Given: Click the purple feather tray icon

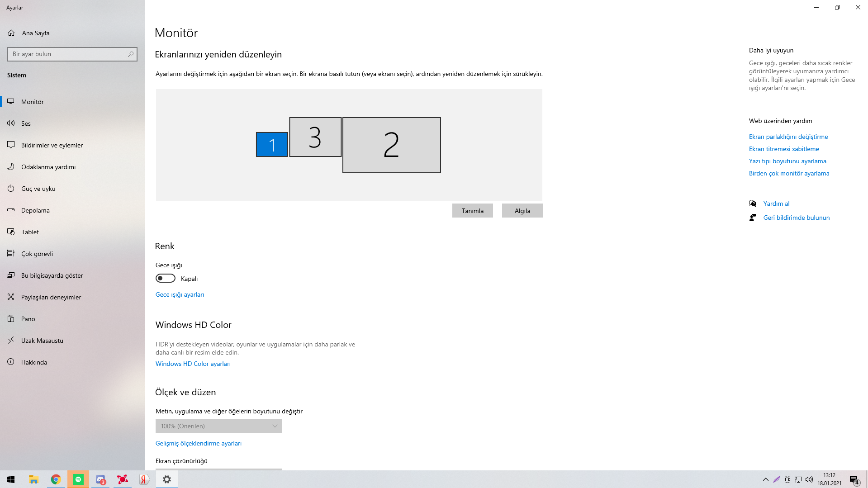Looking at the screenshot, I should click(777, 479).
